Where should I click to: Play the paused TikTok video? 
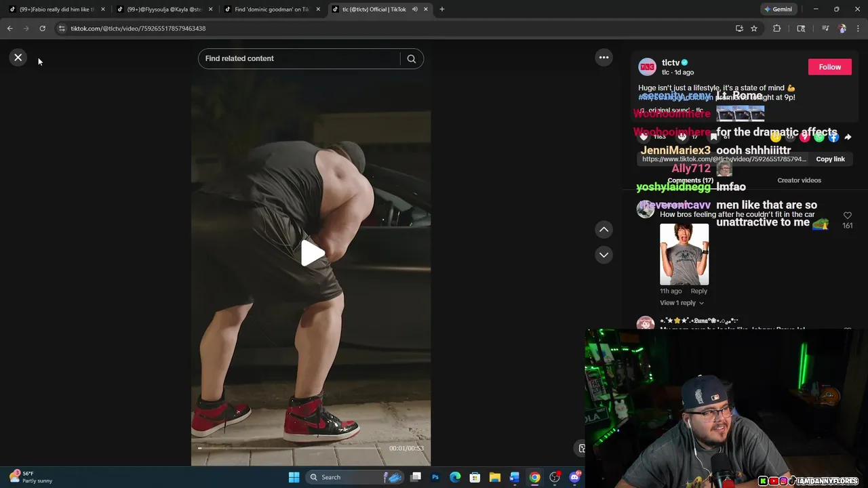click(x=311, y=253)
